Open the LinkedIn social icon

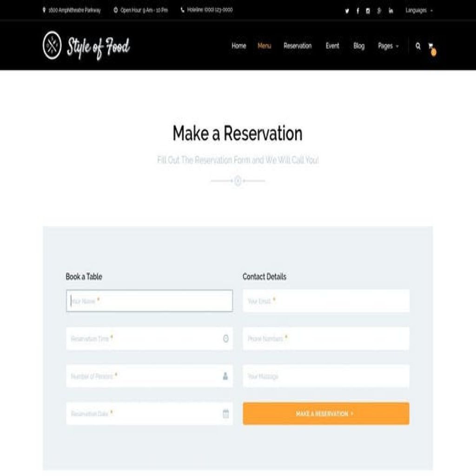pyautogui.click(x=390, y=11)
